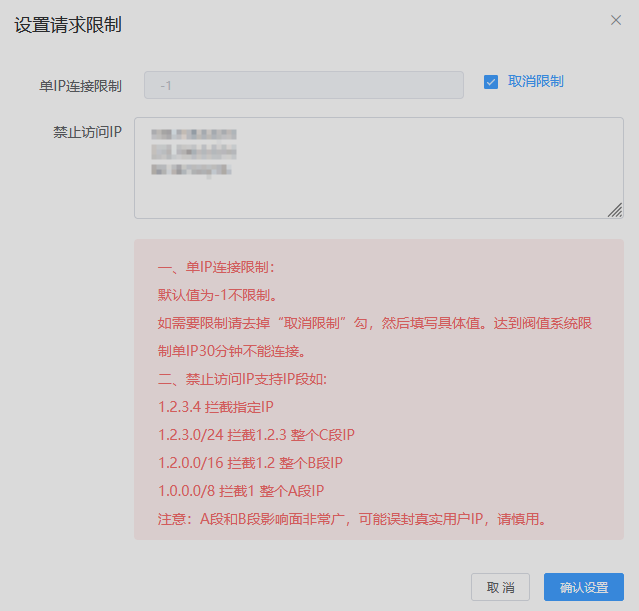639x611 pixels.
Task: Click the line 默认值为-1不限制
Action: point(217,295)
